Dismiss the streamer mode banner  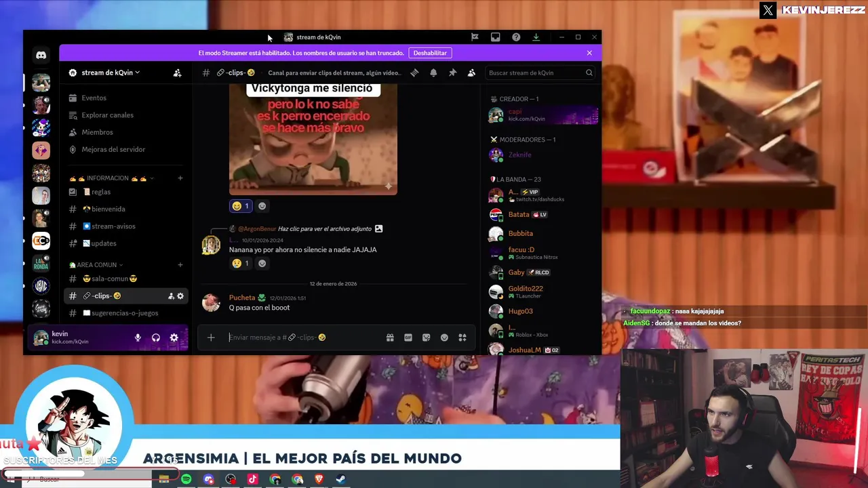coord(589,53)
